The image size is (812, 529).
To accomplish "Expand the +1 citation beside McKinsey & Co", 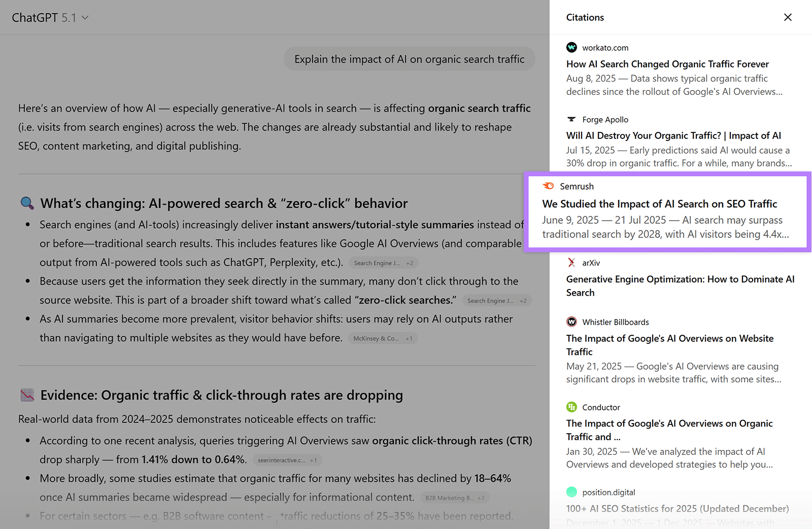I will click(x=409, y=338).
